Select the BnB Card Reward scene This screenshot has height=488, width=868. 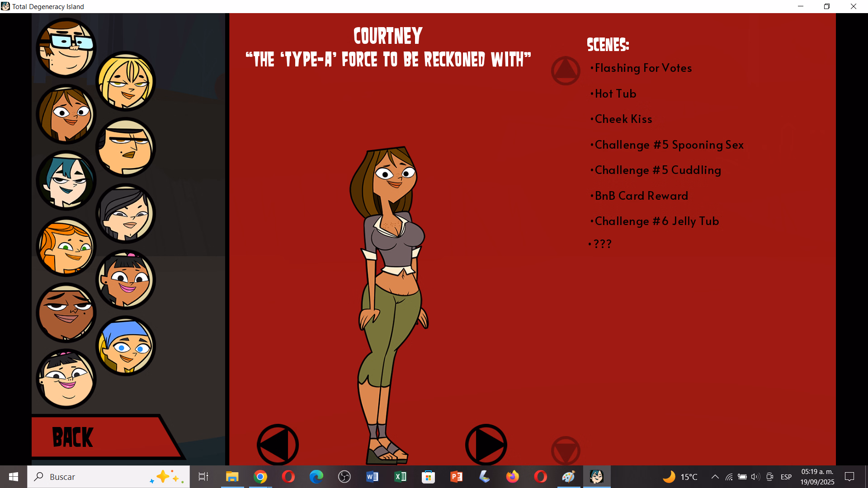point(641,196)
